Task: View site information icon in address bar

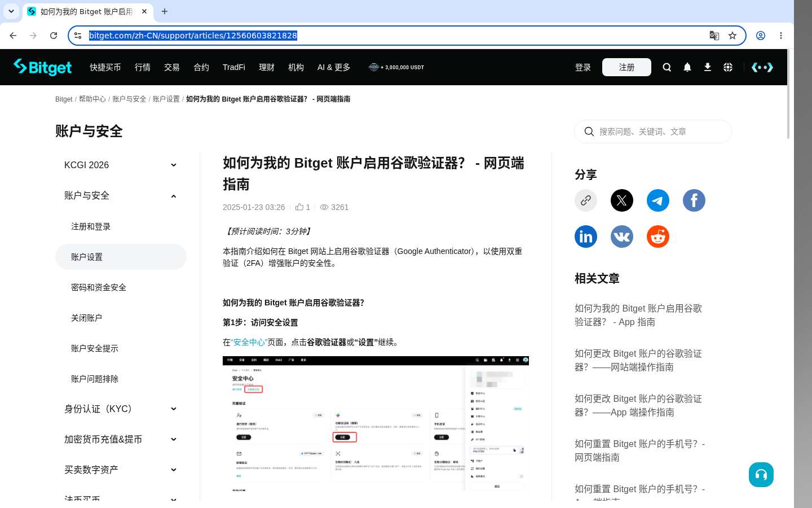Action: (x=78, y=36)
